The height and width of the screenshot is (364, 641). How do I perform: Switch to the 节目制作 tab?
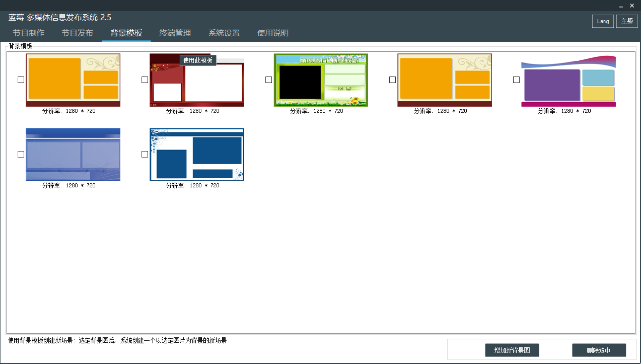tap(29, 33)
